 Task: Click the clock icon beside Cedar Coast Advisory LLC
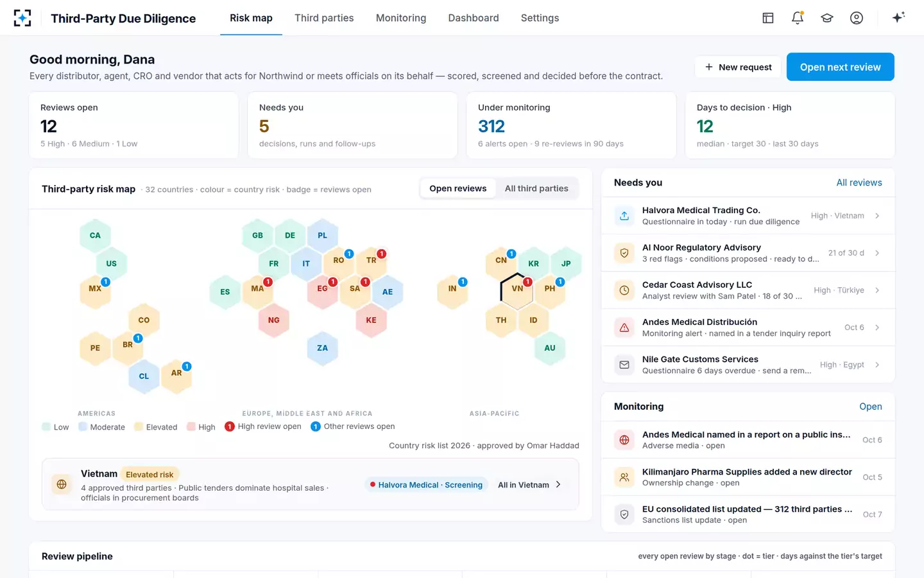624,290
